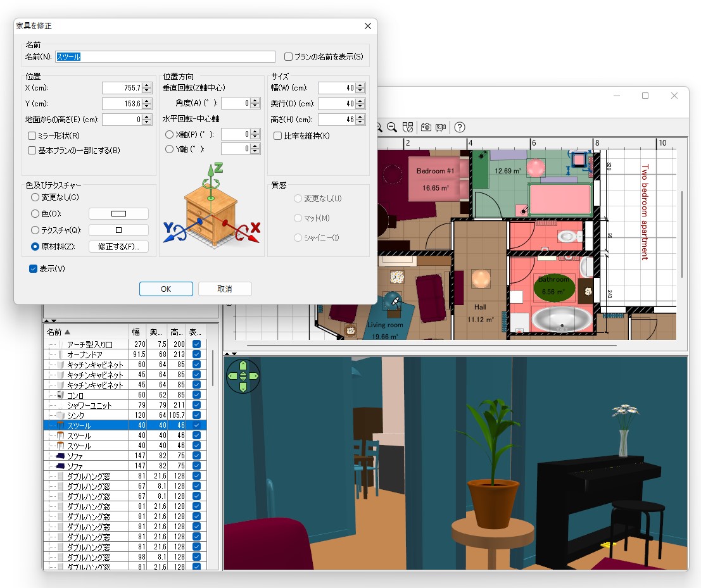The image size is (701, 588).
Task: Click the toilet in the small pink room
Action: (x=569, y=235)
